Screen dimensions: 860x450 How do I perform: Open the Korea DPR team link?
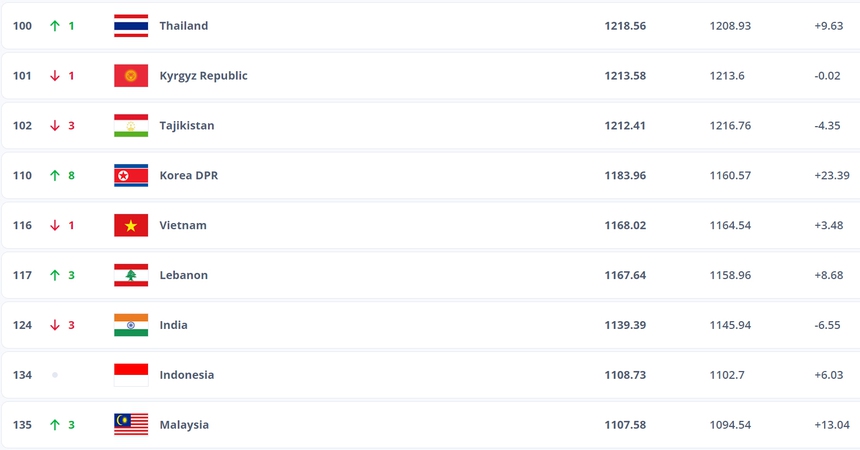coord(188,176)
